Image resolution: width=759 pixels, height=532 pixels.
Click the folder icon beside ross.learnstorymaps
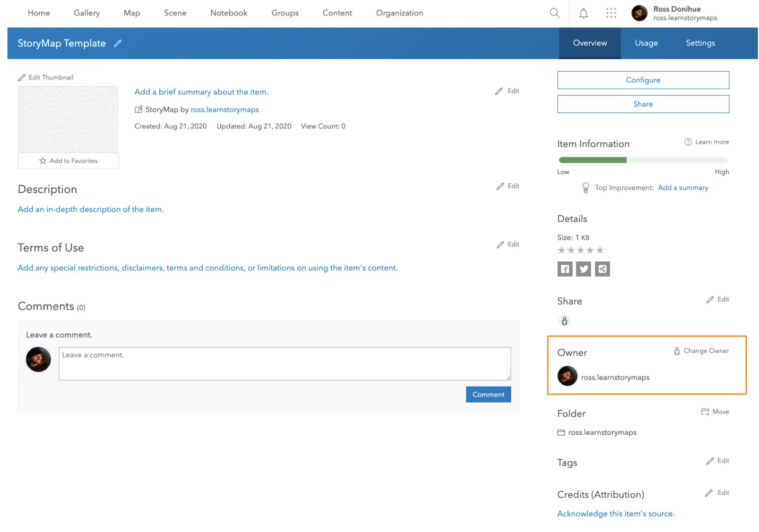(561, 433)
